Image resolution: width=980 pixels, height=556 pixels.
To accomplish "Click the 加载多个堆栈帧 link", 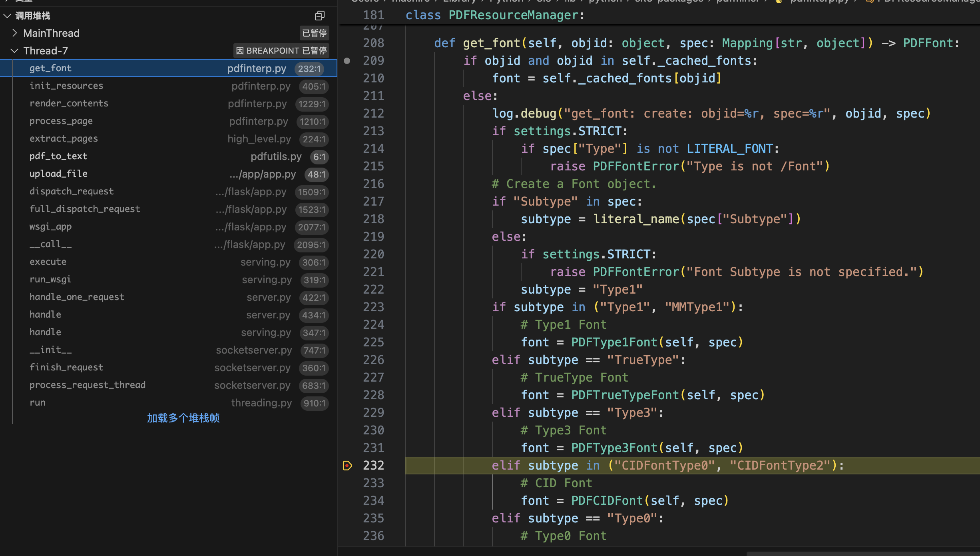I will [183, 418].
